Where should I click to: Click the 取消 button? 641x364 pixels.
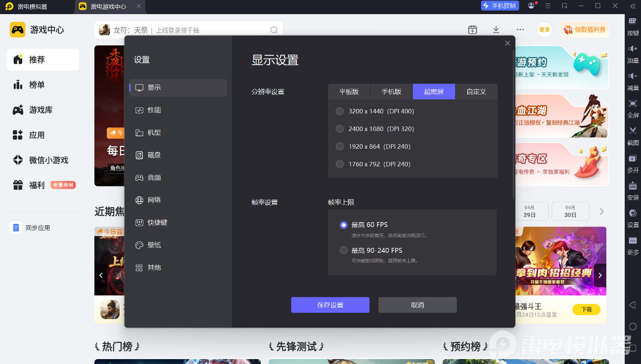417,305
